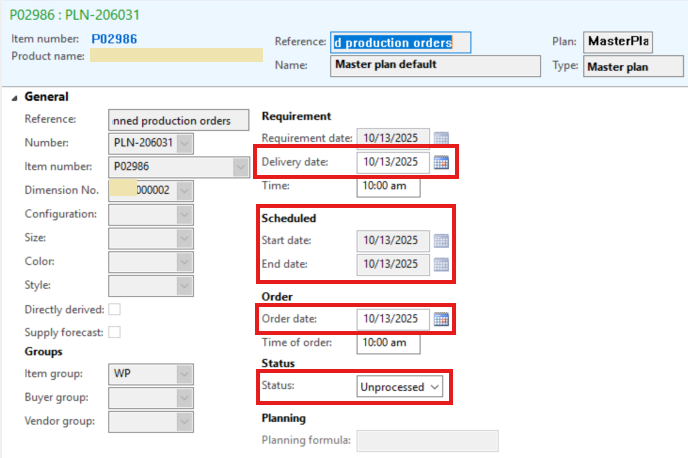Click the Plan field showing MasterPla
This screenshot has height=458, width=688.
point(618,42)
